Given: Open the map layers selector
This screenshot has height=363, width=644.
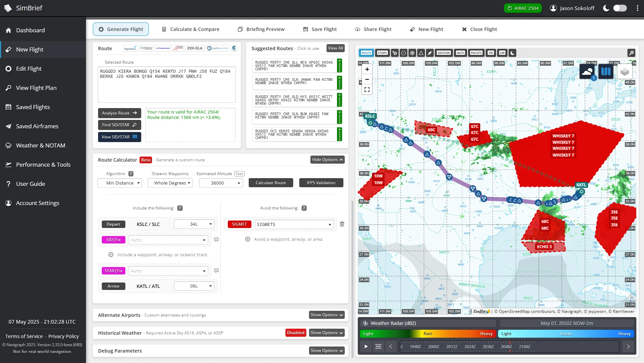Looking at the screenshot, I should point(625,71).
